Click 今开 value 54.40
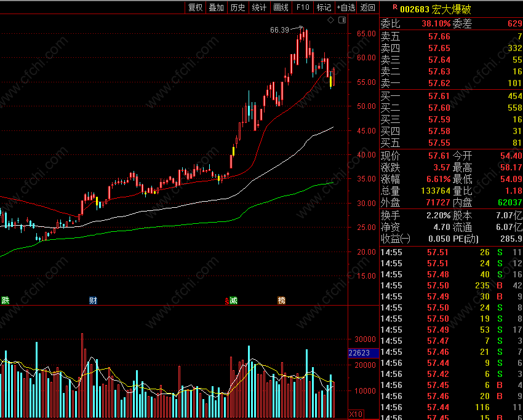 click(x=511, y=156)
